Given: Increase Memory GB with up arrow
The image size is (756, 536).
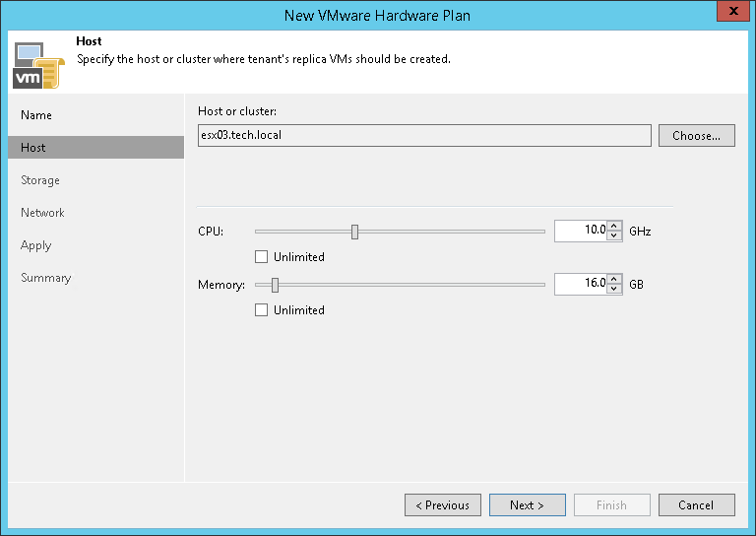Looking at the screenshot, I should [x=615, y=280].
